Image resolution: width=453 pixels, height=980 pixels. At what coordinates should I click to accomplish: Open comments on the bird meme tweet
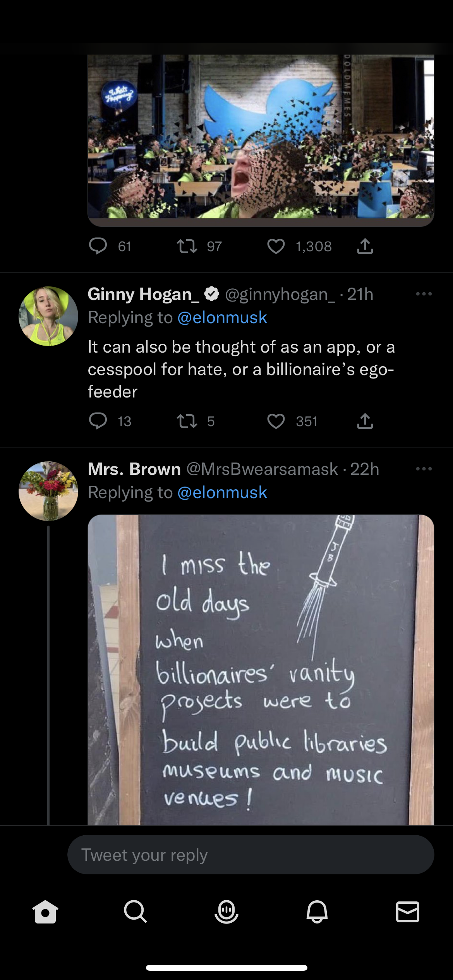(x=98, y=246)
